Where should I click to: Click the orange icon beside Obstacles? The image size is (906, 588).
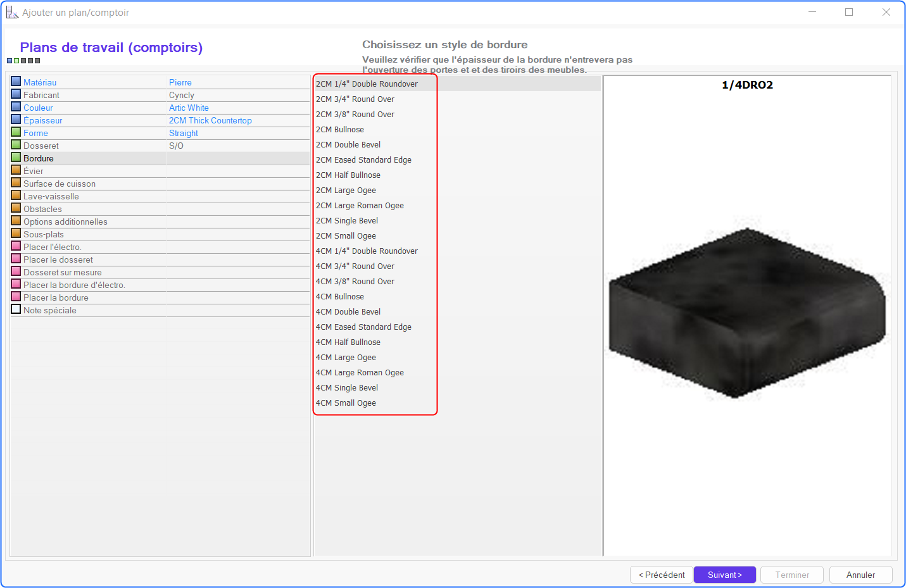coord(16,208)
